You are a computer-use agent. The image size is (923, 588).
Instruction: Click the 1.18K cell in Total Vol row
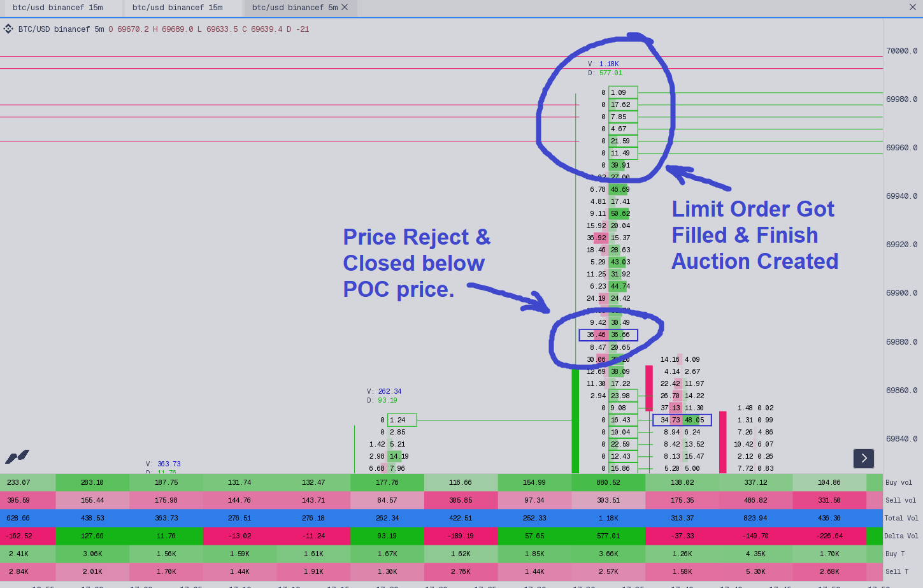tap(608, 518)
